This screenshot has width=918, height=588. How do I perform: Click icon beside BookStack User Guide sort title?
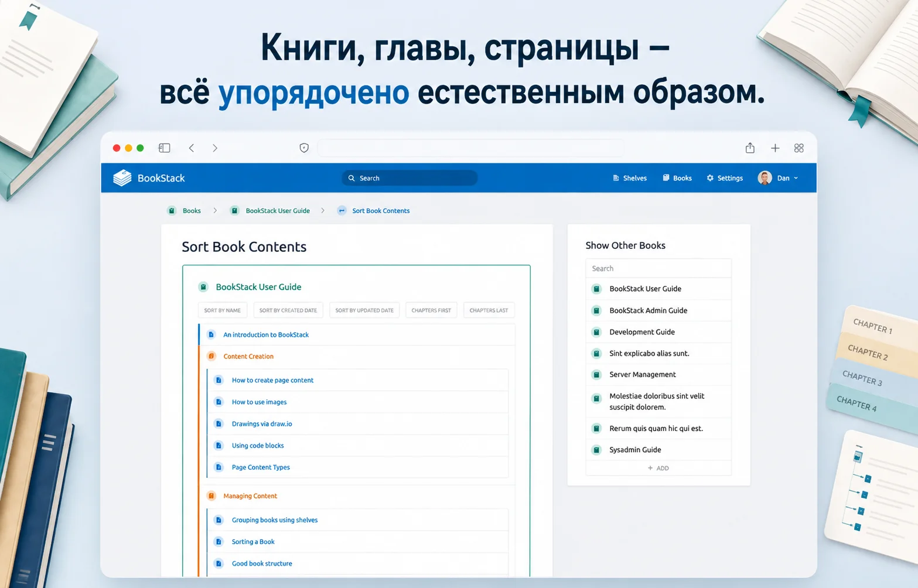click(203, 287)
